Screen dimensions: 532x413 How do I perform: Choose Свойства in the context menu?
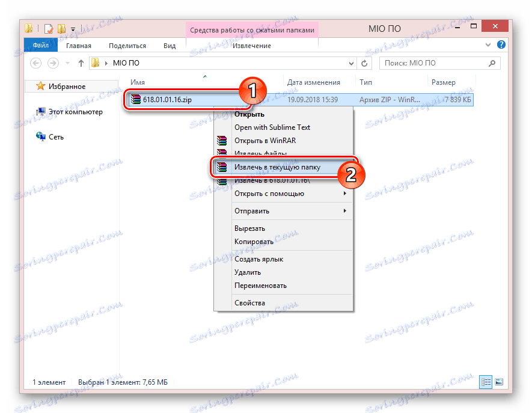pos(283,303)
